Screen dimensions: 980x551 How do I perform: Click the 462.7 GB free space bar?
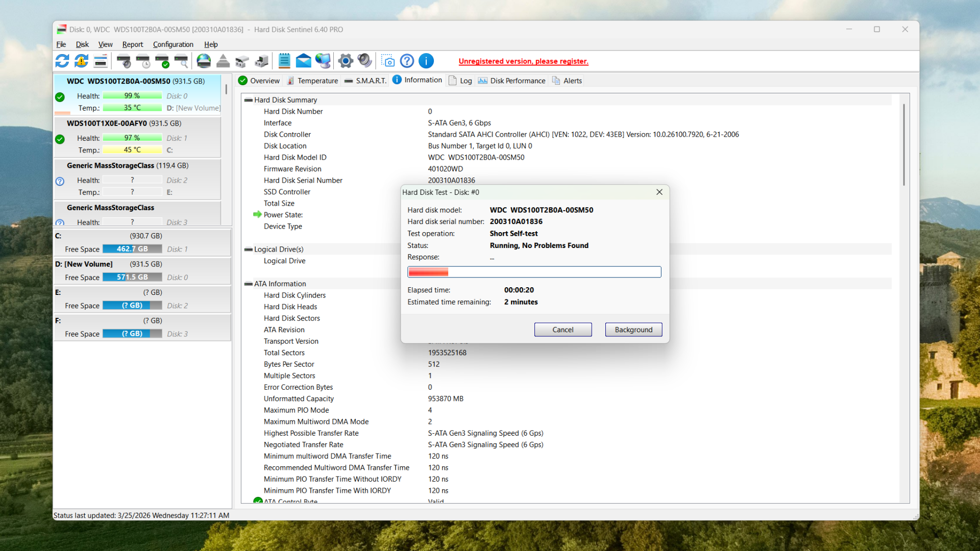[x=132, y=249]
